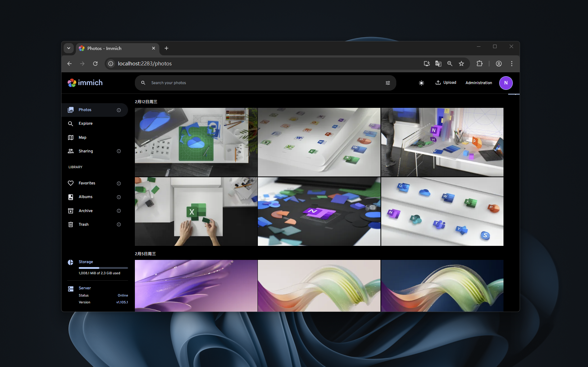Open the dark blue ribbon wallpaper photo
The image size is (588, 367).
pyautogui.click(x=442, y=286)
